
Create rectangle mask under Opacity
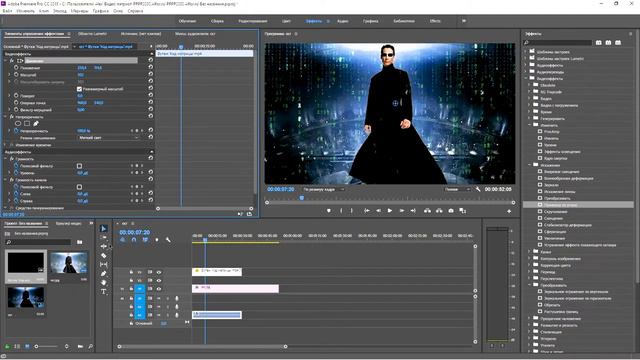tap(27, 123)
